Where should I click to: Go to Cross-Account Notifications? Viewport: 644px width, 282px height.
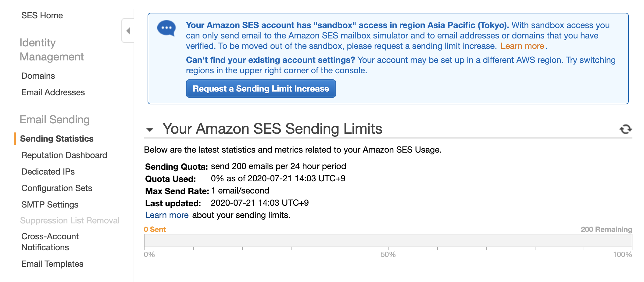(50, 242)
